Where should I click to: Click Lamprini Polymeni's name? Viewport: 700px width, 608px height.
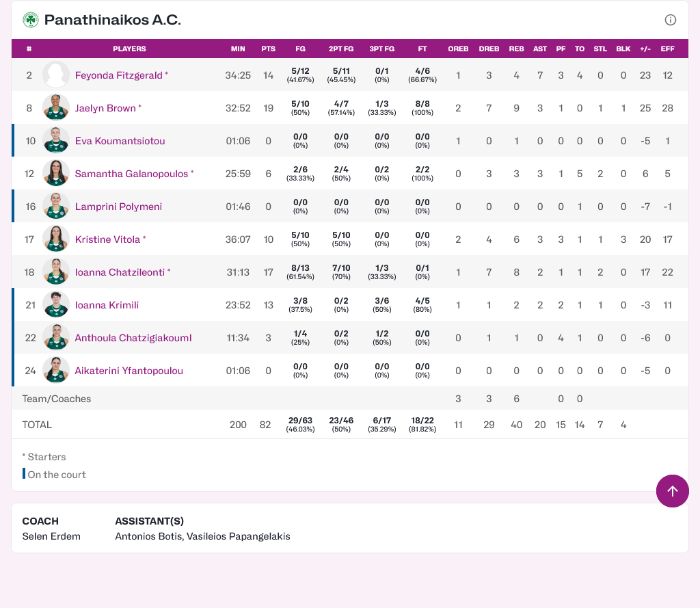(118, 207)
